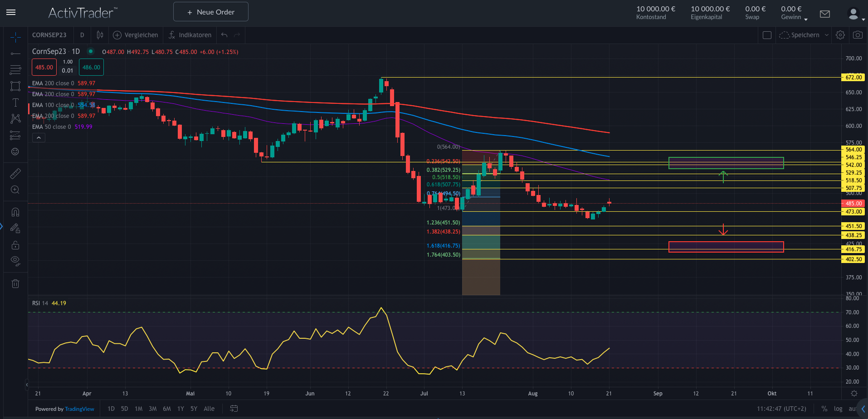Select the Text annotation tool
This screenshot has width=868, height=419.
(x=15, y=102)
